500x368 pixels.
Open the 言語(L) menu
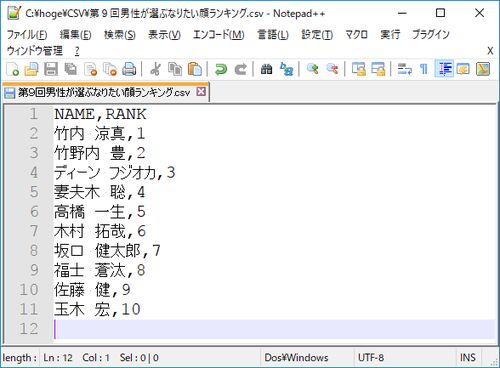pyautogui.click(x=273, y=34)
